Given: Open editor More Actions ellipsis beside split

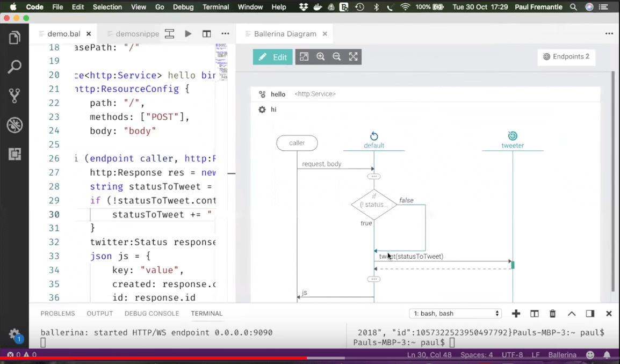Looking at the screenshot, I should pyautogui.click(x=226, y=34).
